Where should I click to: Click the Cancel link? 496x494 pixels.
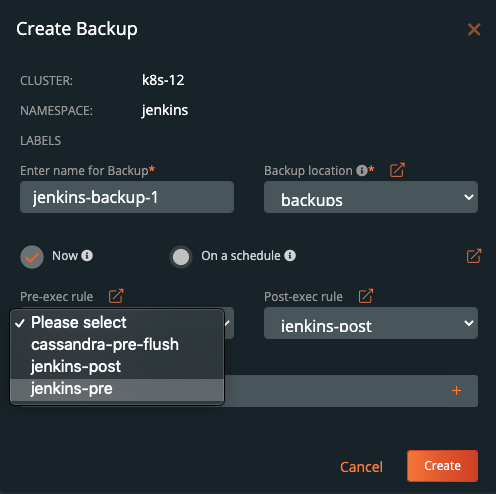361,467
